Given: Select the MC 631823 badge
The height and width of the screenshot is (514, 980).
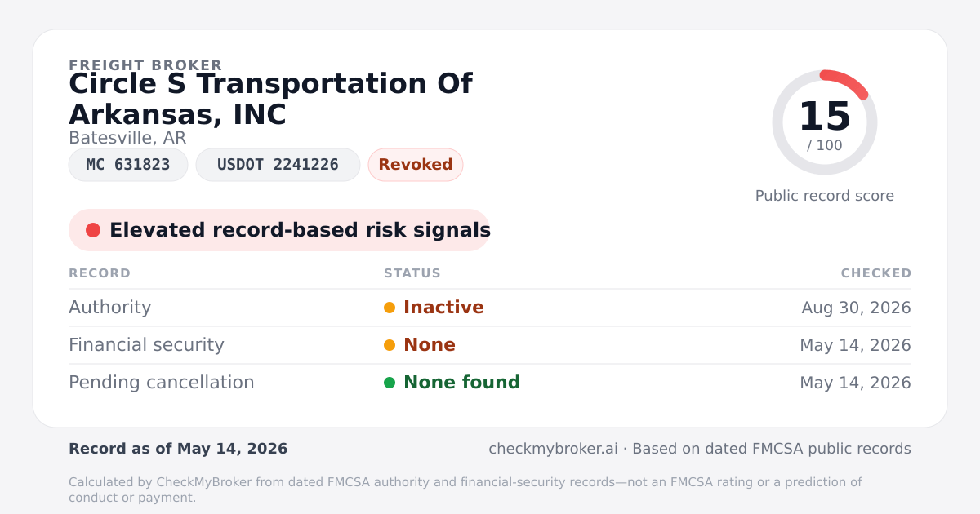Looking at the screenshot, I should point(128,165).
